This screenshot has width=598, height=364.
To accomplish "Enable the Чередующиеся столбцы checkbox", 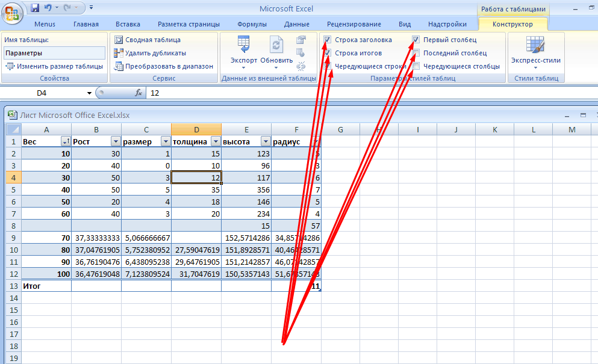I will 416,66.
